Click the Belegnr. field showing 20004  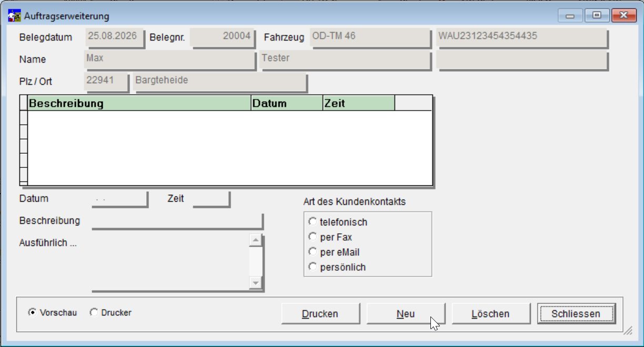pyautogui.click(x=223, y=37)
